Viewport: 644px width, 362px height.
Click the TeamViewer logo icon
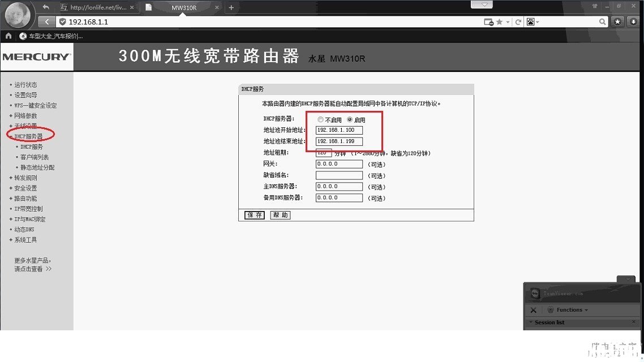click(535, 294)
